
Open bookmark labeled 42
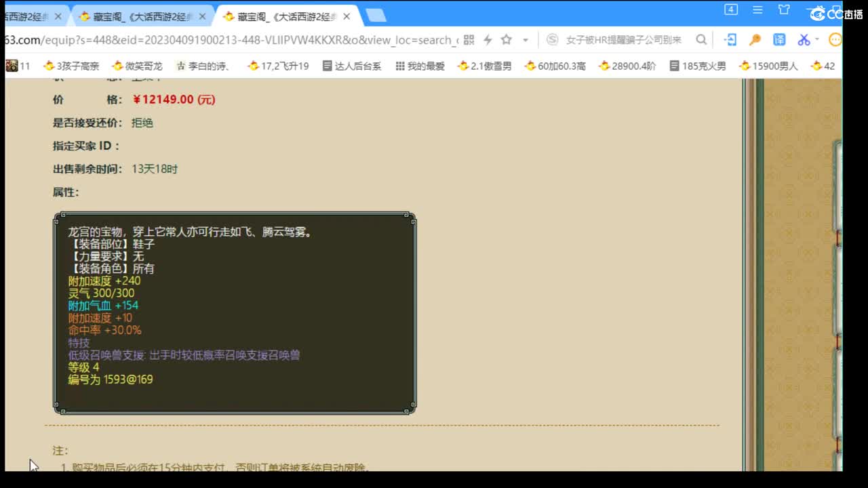click(x=823, y=66)
